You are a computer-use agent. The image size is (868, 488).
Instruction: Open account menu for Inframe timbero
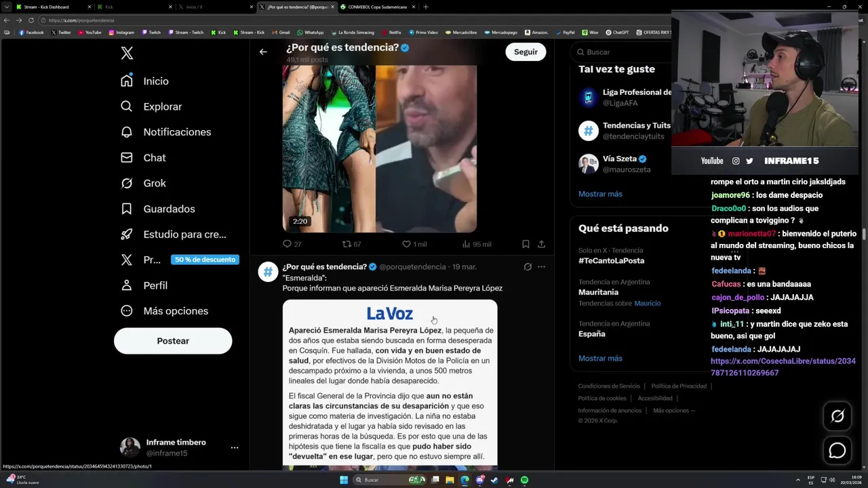[235, 447]
